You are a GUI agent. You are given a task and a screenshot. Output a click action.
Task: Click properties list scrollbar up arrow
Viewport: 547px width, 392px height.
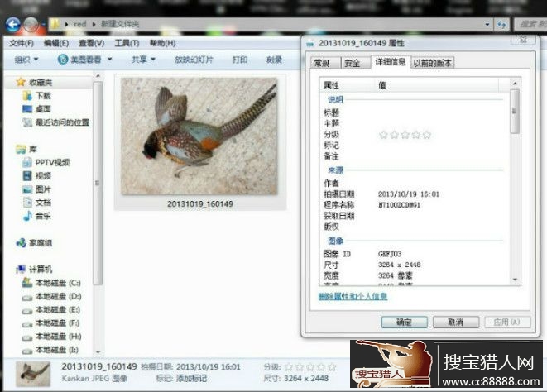(515, 83)
